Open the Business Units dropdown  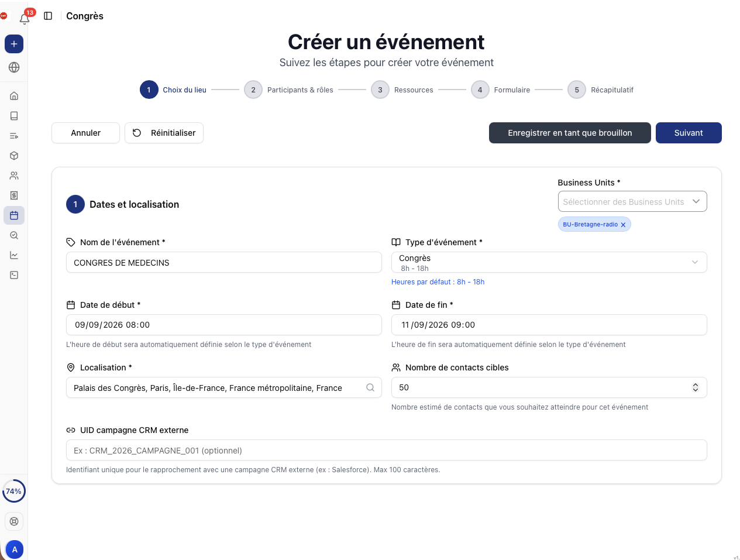[632, 201]
